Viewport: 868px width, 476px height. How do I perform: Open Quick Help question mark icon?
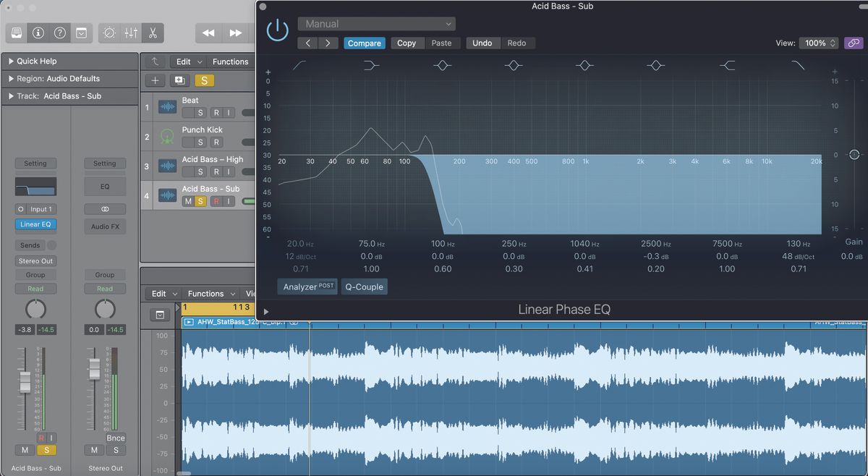click(x=59, y=33)
